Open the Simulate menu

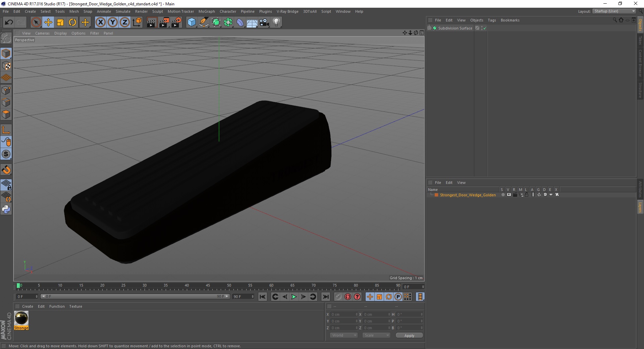pyautogui.click(x=123, y=11)
